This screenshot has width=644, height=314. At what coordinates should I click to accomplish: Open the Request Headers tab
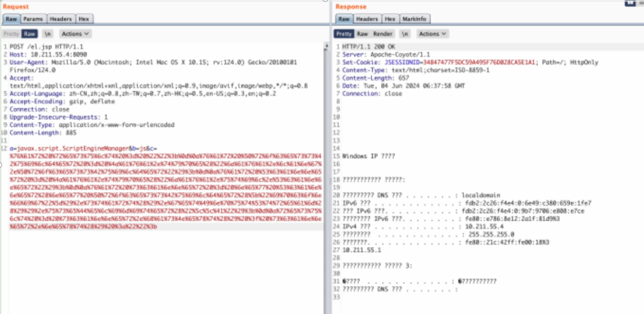(60, 19)
